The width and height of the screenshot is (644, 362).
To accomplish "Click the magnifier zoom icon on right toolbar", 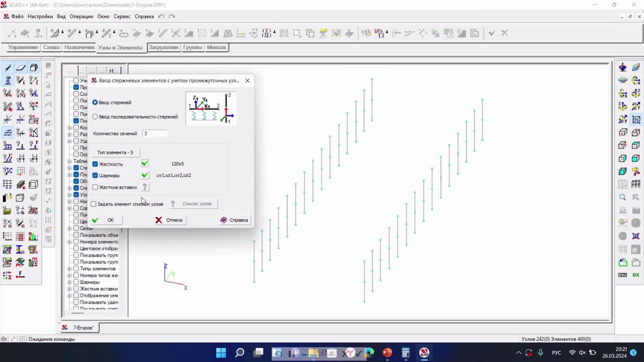I will pos(623,197).
